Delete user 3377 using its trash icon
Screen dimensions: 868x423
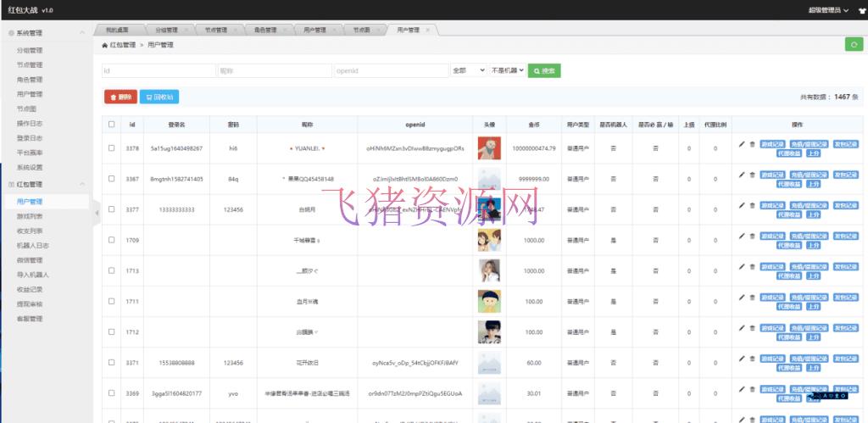click(753, 205)
